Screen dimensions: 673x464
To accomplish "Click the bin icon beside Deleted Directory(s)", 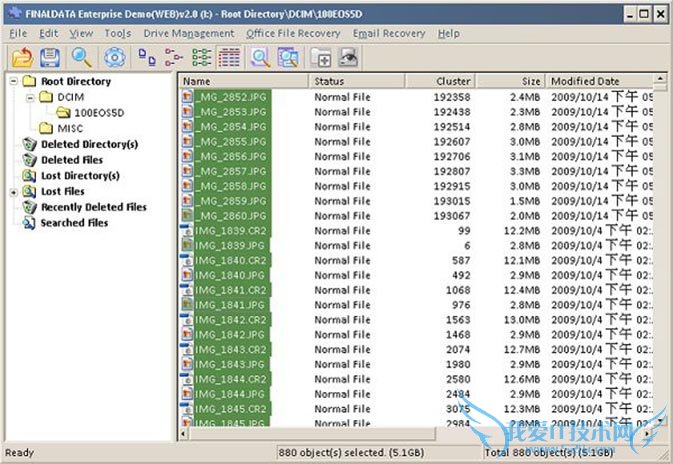I will pyautogui.click(x=30, y=144).
